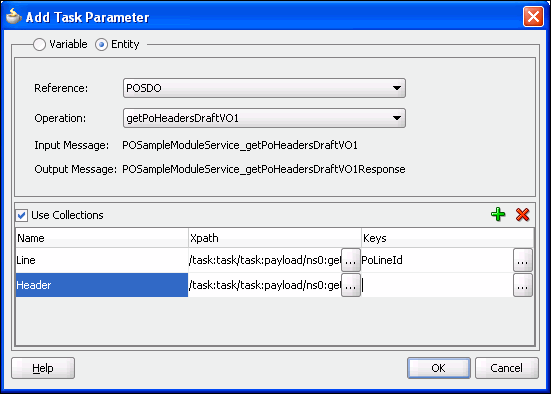
Task: Click the Xpath value in Line row
Action: tap(265, 260)
